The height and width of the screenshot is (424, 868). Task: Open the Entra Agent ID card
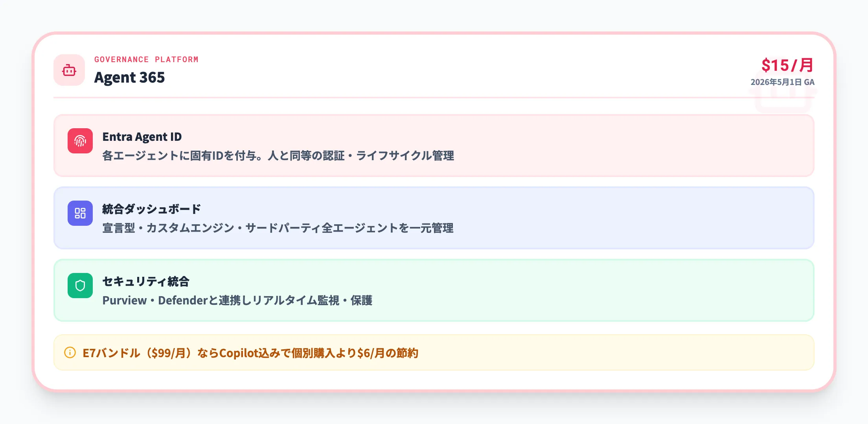pyautogui.click(x=434, y=146)
